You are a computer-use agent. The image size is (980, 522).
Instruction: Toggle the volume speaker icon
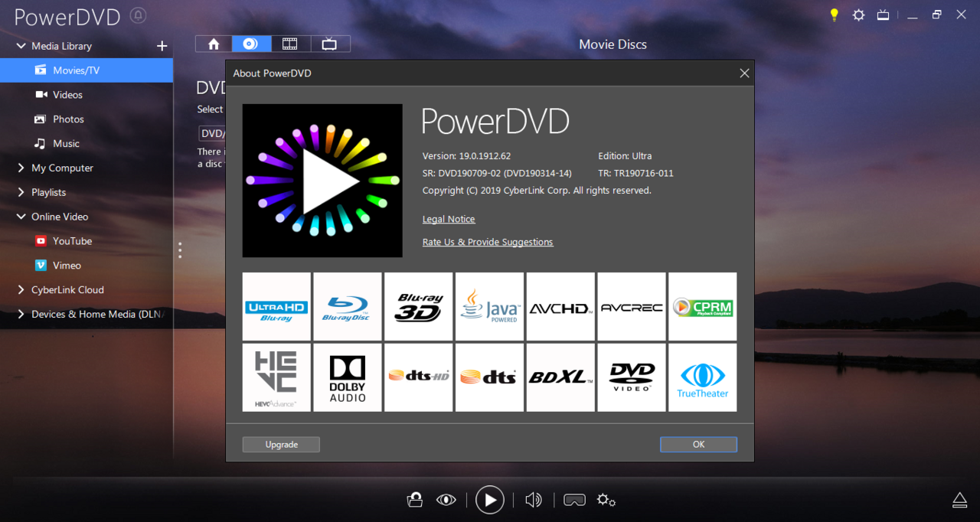point(533,499)
